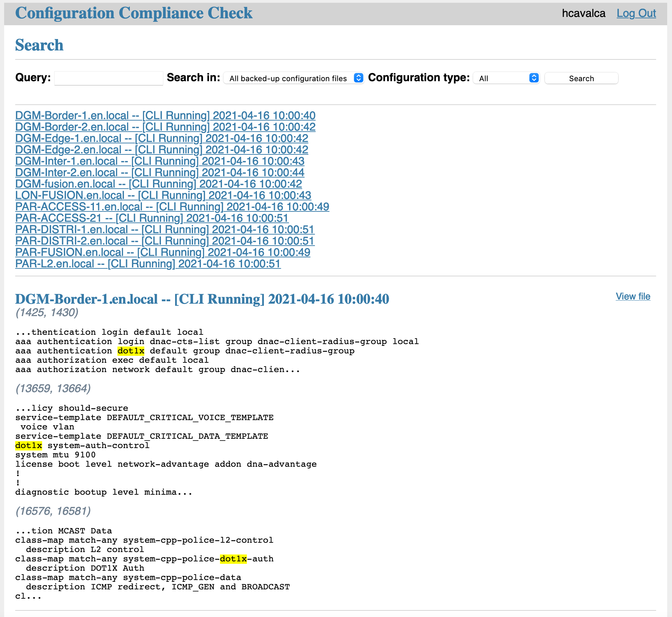Open DGM-Border-1.en.local result link
672x617 pixels.
pos(165,115)
